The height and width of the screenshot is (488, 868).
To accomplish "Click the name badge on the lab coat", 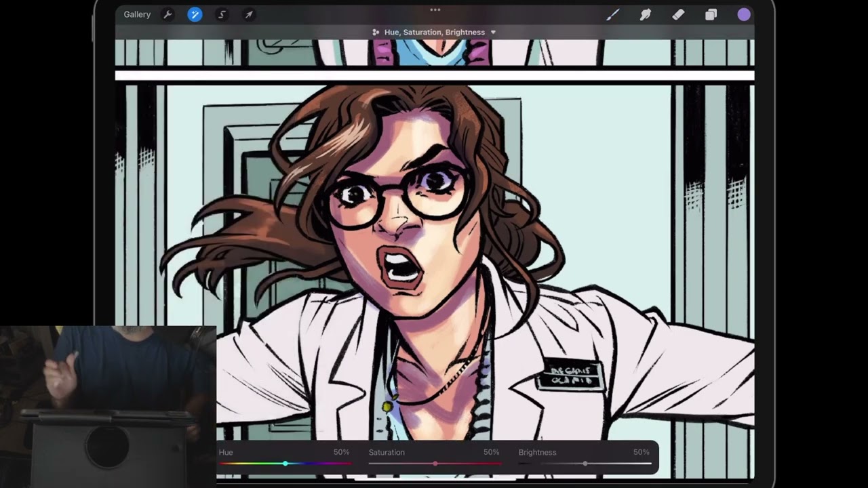I will tap(570, 374).
